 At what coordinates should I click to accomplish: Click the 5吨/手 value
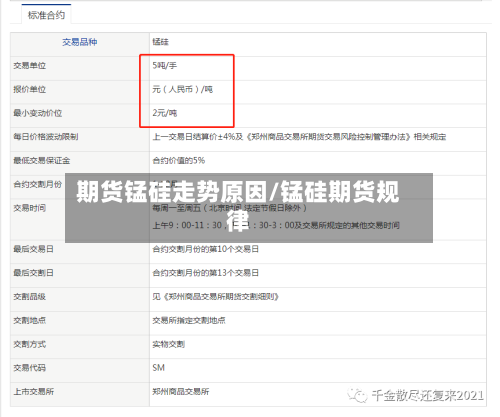pyautogui.click(x=165, y=66)
